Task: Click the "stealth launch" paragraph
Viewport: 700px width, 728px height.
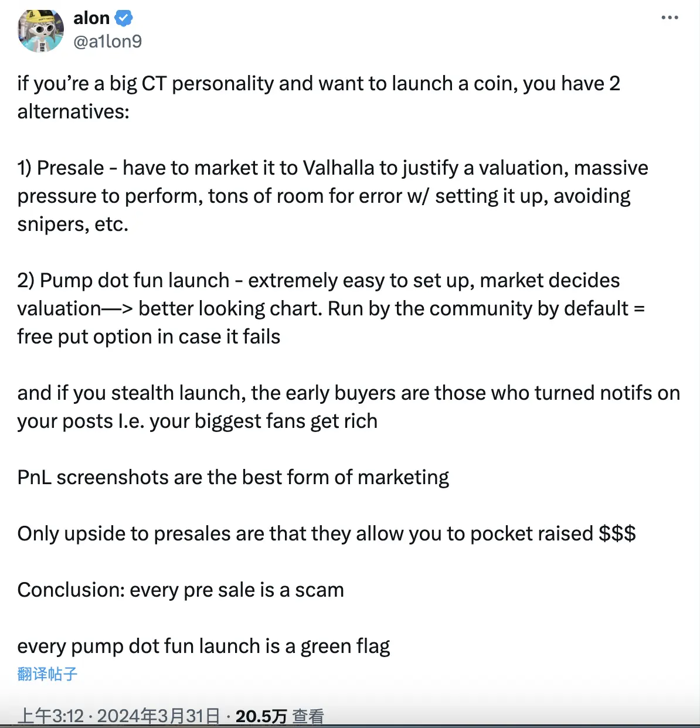Action: pyautogui.click(x=348, y=407)
